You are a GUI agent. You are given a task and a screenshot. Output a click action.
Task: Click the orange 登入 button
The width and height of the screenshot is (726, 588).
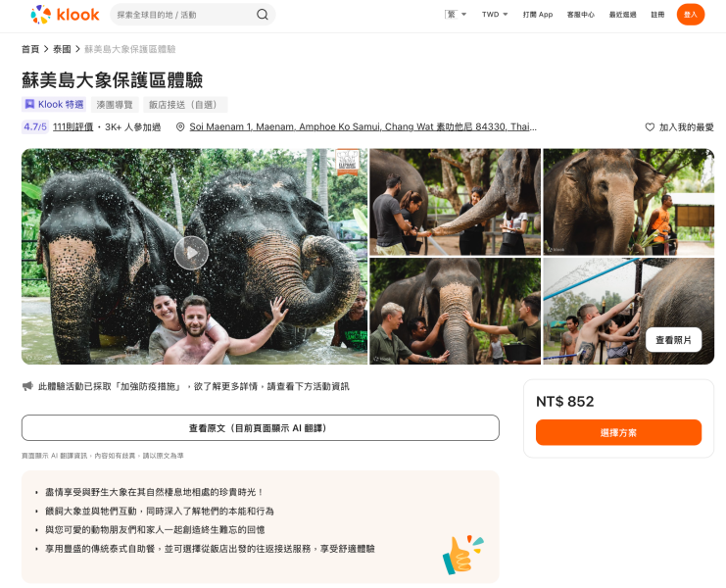[x=690, y=15]
